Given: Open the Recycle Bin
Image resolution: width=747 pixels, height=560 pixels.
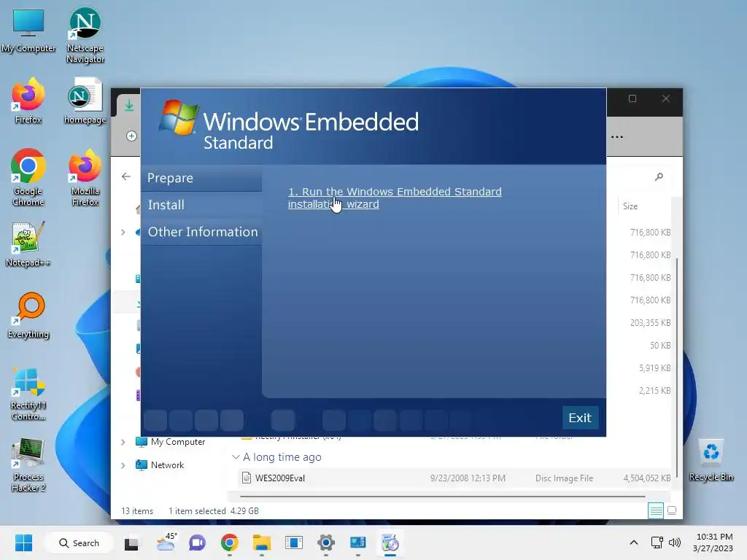Looking at the screenshot, I should [711, 459].
